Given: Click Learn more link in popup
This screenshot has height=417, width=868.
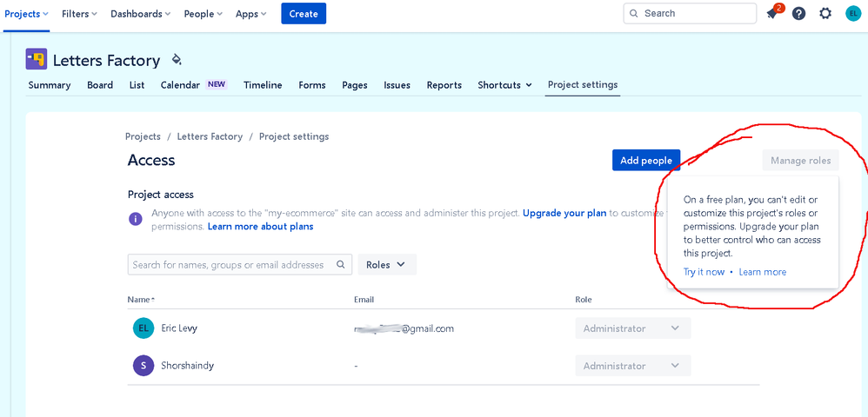Looking at the screenshot, I should pos(762,272).
